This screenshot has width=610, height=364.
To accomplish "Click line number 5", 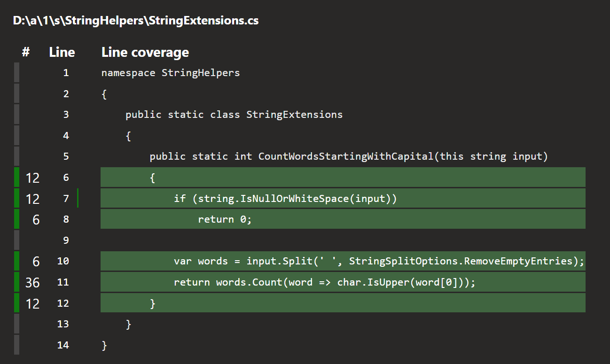I will pos(66,156).
